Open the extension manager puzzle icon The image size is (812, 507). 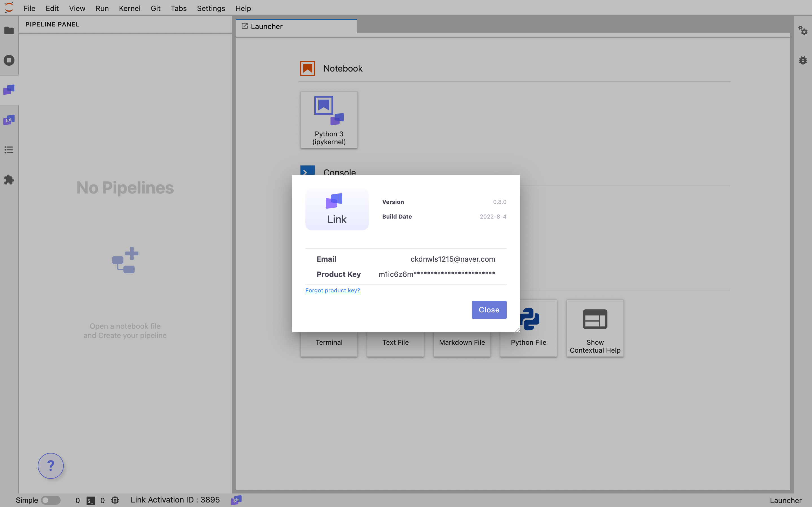coord(9,180)
